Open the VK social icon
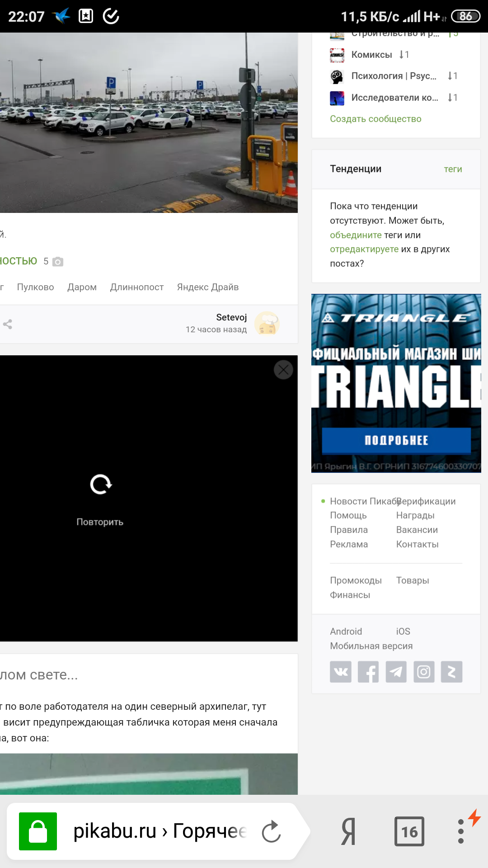Viewport: 488px width, 868px height. point(341,672)
